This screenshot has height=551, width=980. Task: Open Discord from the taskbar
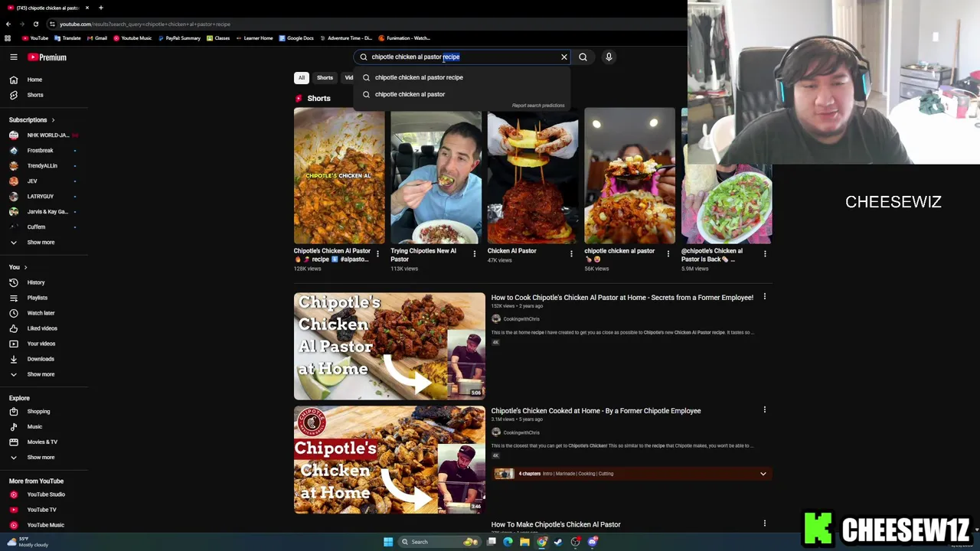tap(593, 542)
